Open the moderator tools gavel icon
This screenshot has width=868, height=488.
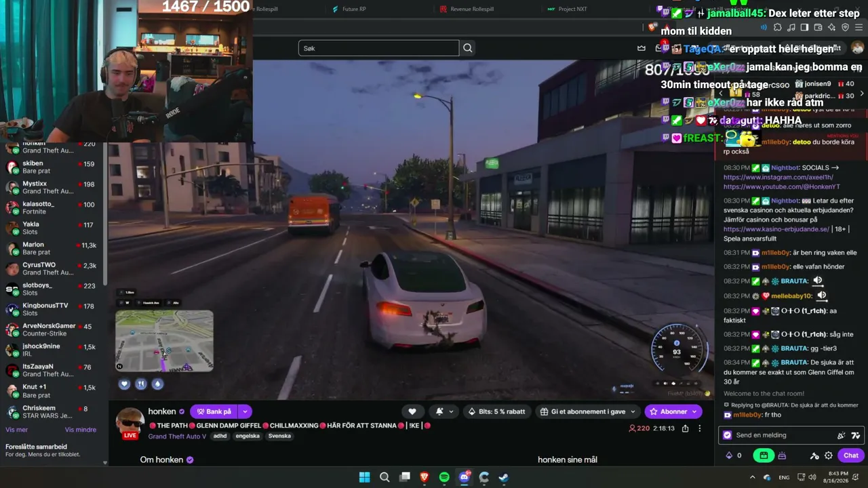click(814, 455)
